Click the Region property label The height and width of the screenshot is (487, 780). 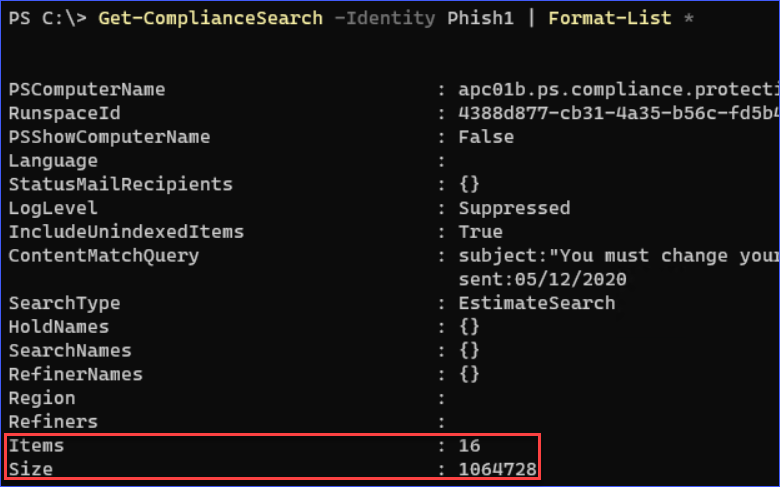(x=42, y=398)
